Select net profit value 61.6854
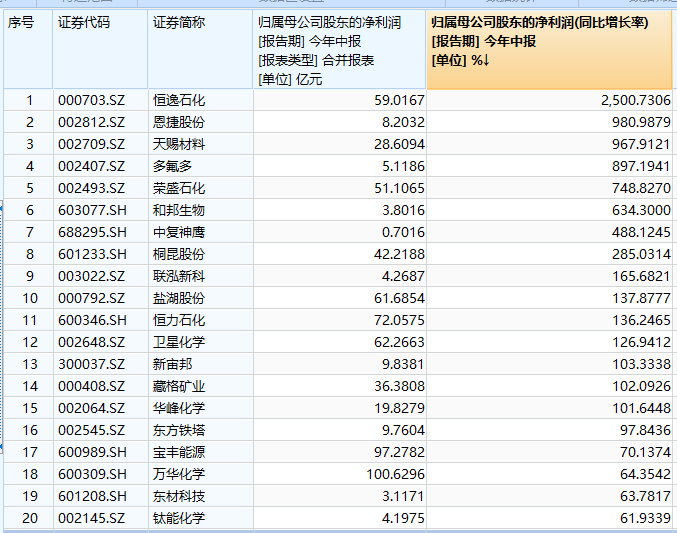The image size is (677, 533). (x=339, y=298)
